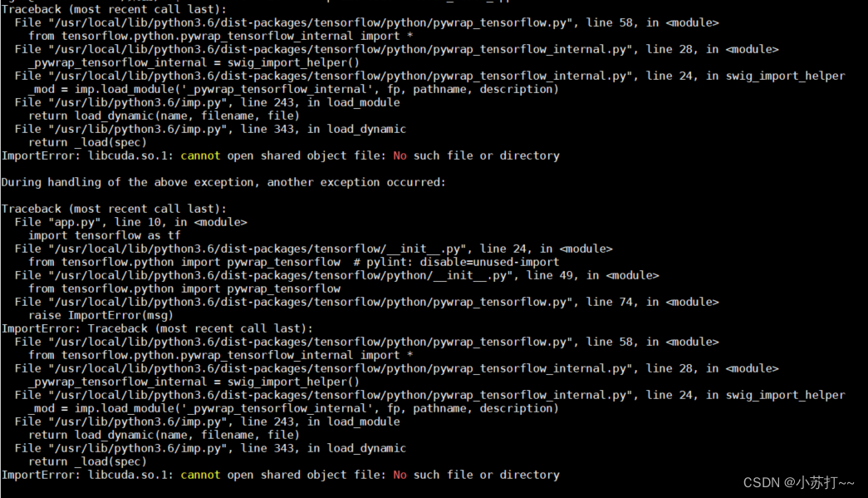The image size is (868, 498).
Task: Select the "# pylint: disable=unused-import" comment
Action: [x=456, y=262]
